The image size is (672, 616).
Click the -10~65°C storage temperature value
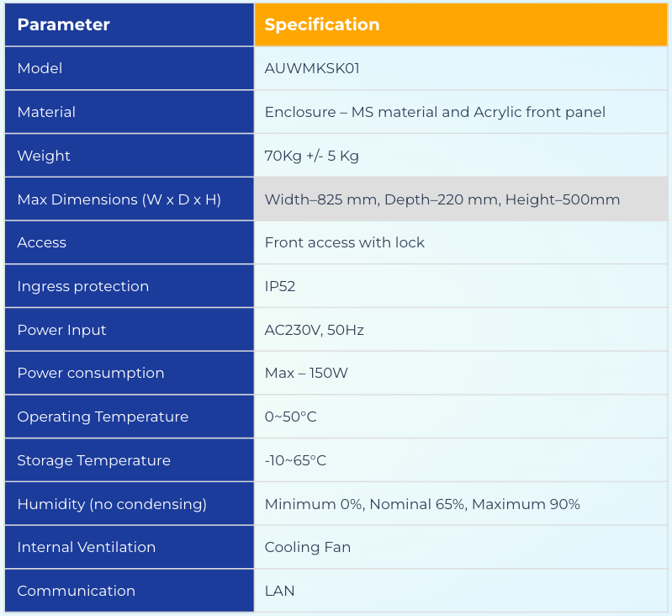[295, 460]
